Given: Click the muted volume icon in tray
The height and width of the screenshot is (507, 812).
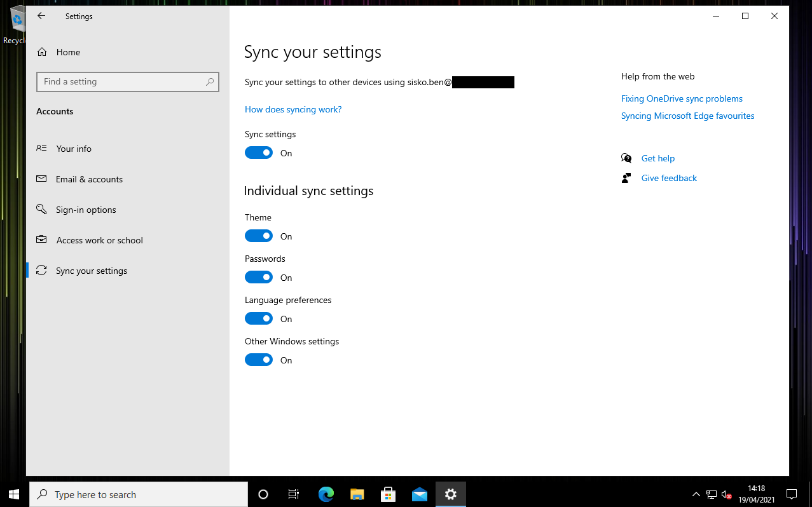Looking at the screenshot, I should point(727,494).
